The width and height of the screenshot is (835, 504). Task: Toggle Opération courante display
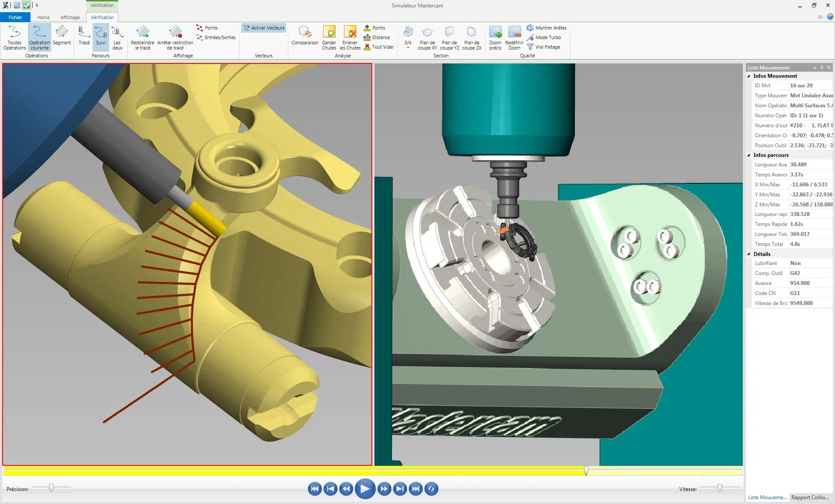point(39,38)
